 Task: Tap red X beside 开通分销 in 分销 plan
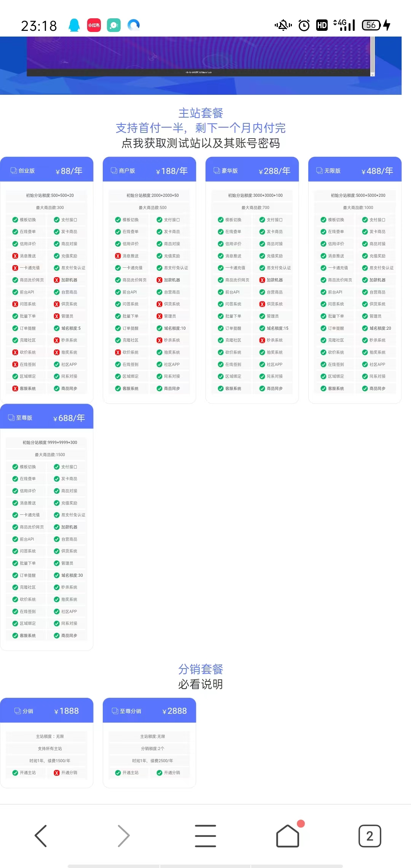[57, 772]
